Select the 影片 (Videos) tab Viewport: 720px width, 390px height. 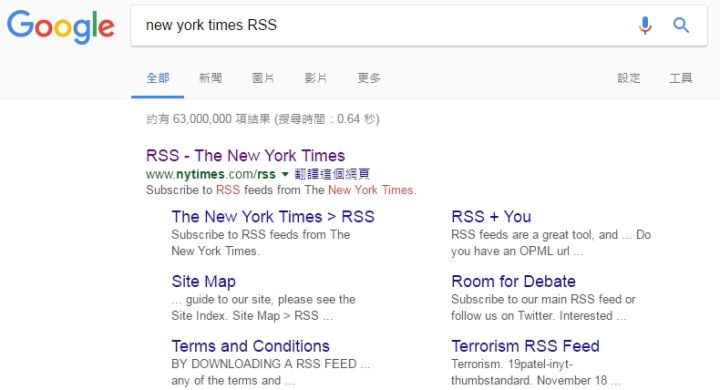(x=316, y=78)
